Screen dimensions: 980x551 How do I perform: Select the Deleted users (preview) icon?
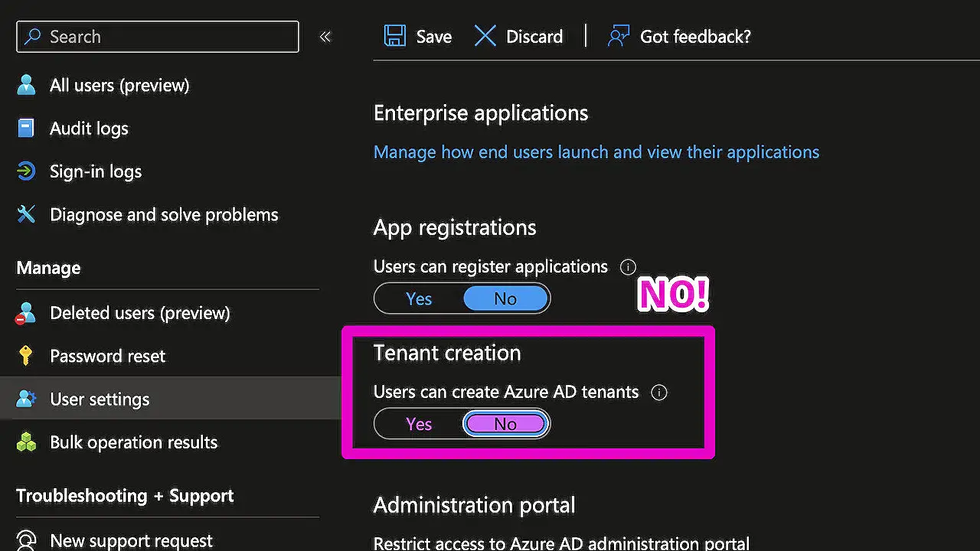25,312
